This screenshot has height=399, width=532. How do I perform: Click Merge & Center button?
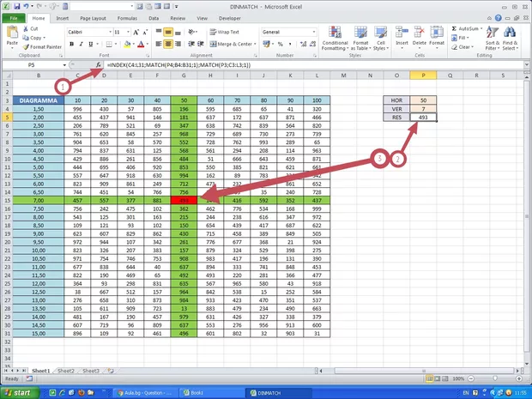[231, 44]
